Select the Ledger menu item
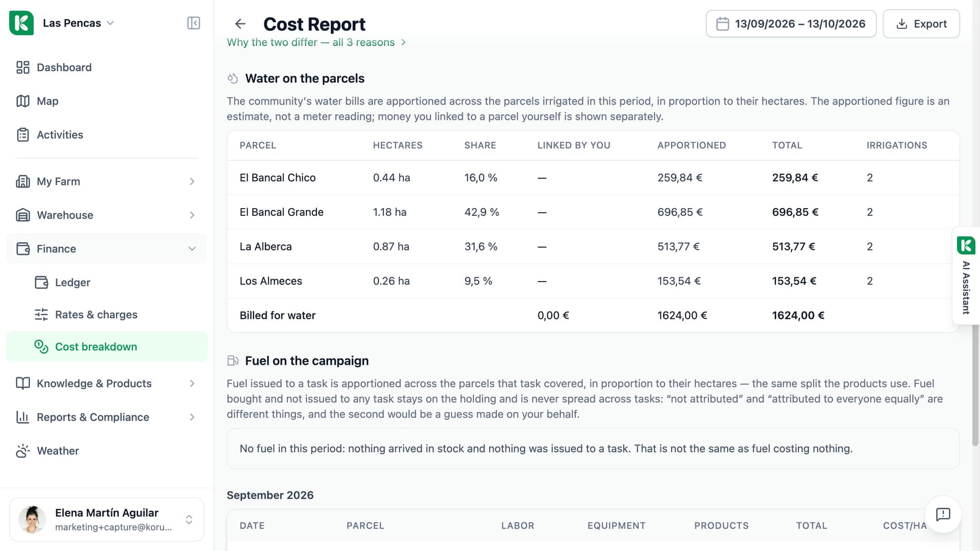Viewport: 980px width, 551px height. [107, 282]
